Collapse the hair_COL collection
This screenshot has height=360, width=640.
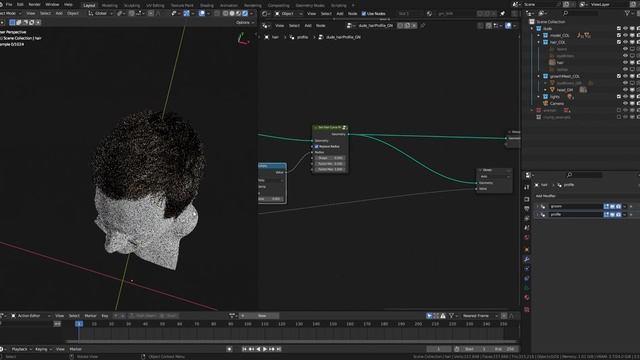pyautogui.click(x=538, y=42)
